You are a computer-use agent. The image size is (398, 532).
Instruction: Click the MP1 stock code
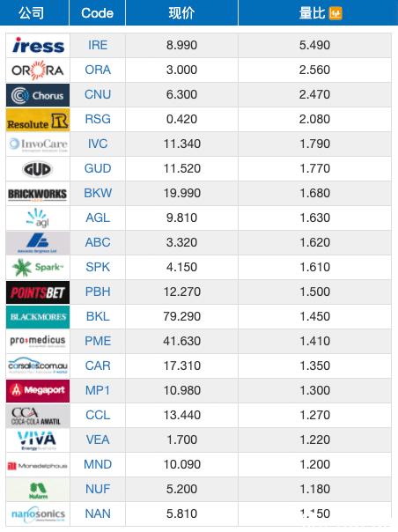click(98, 390)
